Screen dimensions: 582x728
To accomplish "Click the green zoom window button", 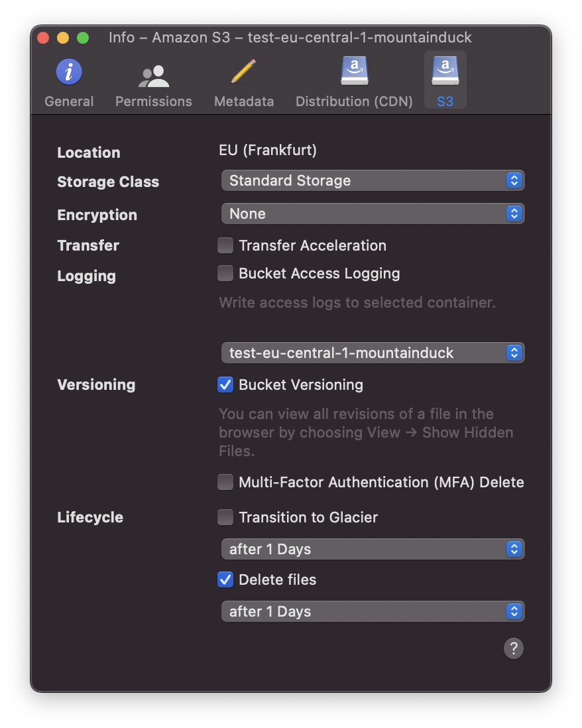I will tap(83, 38).
